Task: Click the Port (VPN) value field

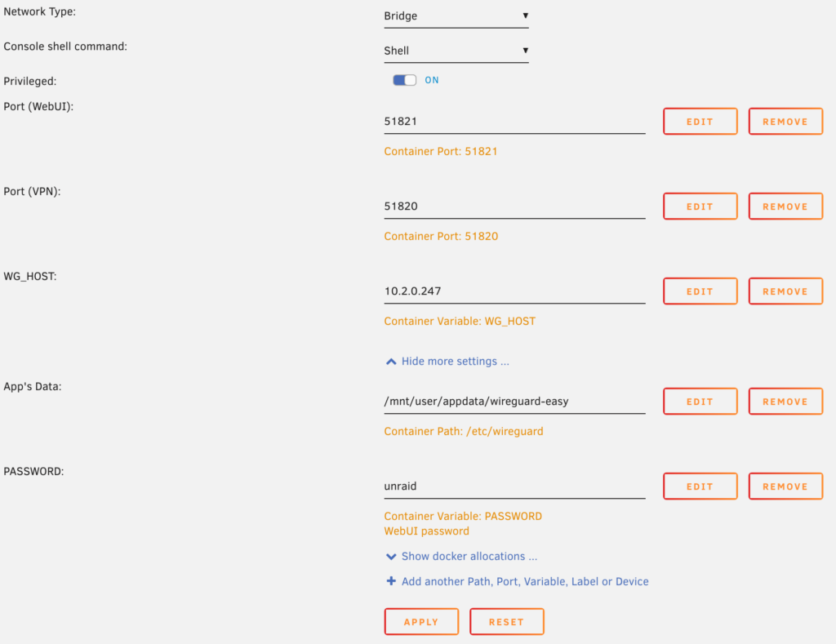Action: 514,207
